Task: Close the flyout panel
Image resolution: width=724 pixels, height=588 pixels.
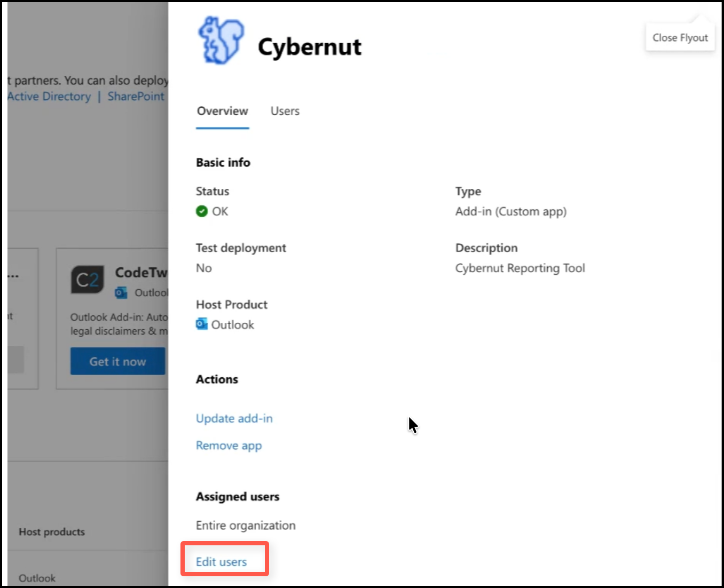Action: click(x=680, y=38)
